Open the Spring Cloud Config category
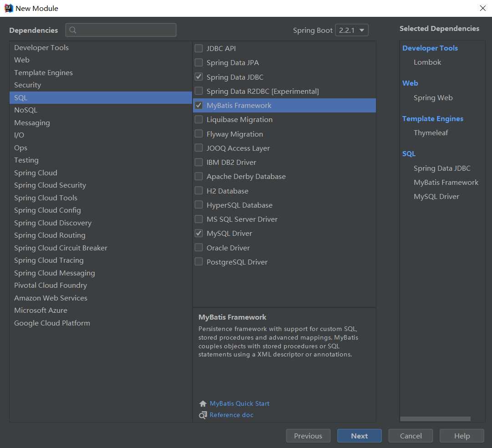 [47, 210]
